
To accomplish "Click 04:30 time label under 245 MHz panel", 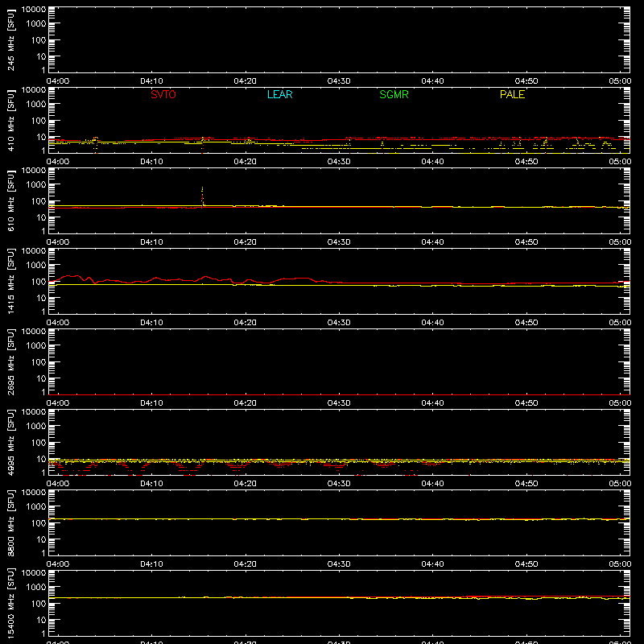I will tap(339, 81).
